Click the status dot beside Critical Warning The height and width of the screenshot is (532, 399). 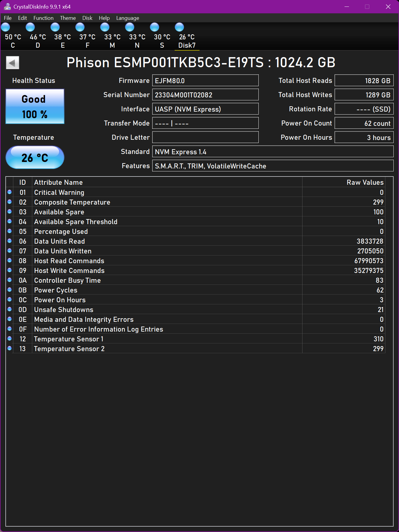pos(9,192)
